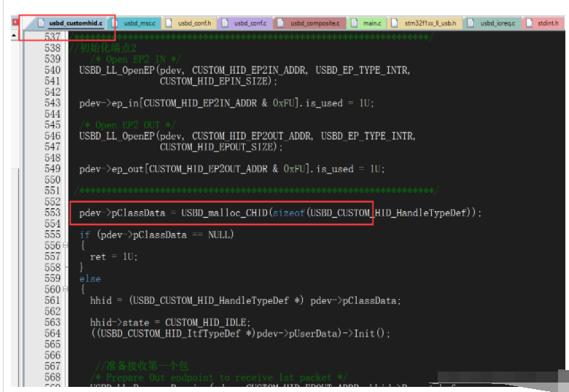Click CUSTOM_HID_EPIN_SIZE on line 541
Image resolution: width=569 pixels, height=392 pixels.
214,81
